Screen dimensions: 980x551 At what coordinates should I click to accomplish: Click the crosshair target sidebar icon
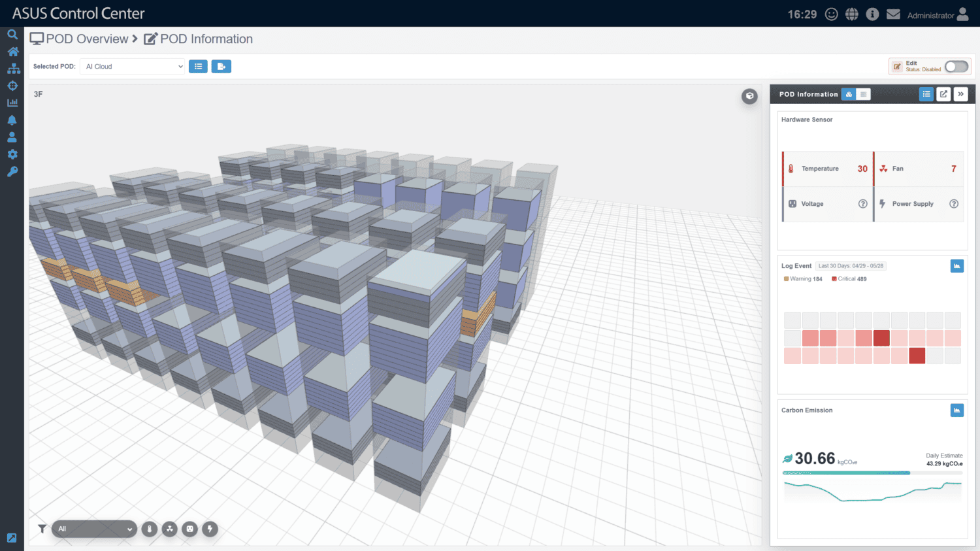[12, 86]
